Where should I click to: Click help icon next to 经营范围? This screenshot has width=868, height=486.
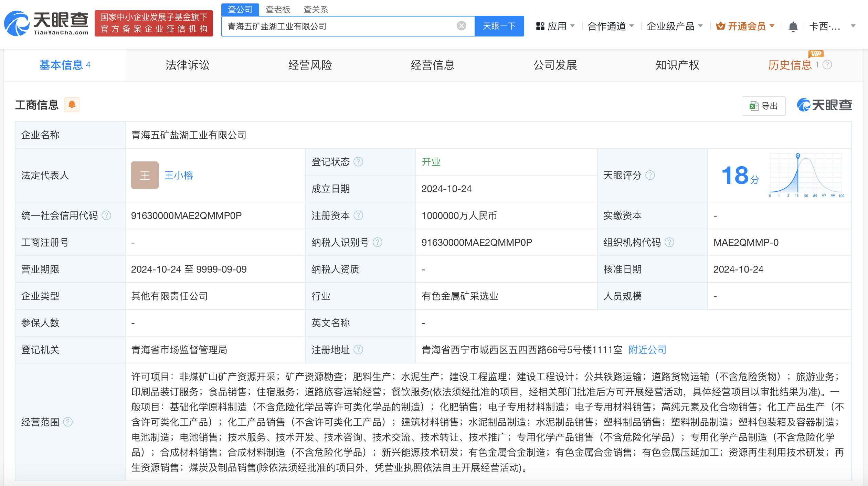[68, 422]
